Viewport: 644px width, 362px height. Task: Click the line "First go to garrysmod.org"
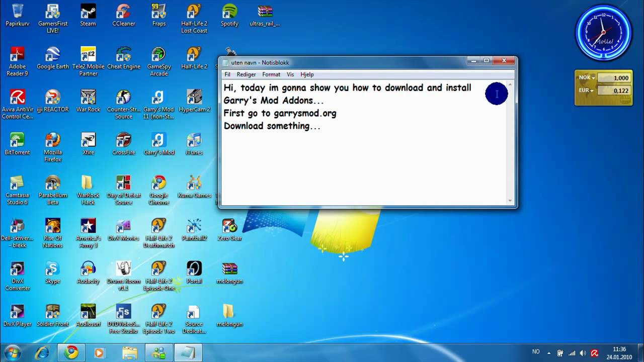[x=280, y=114]
